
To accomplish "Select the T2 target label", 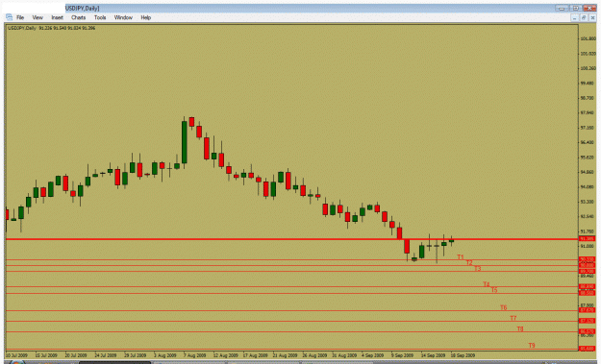I will (x=469, y=262).
